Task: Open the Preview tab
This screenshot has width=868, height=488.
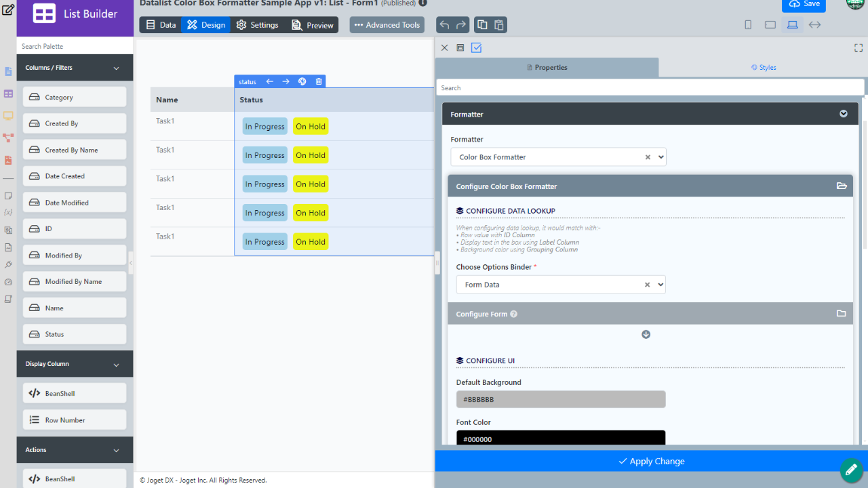Action: (x=313, y=25)
